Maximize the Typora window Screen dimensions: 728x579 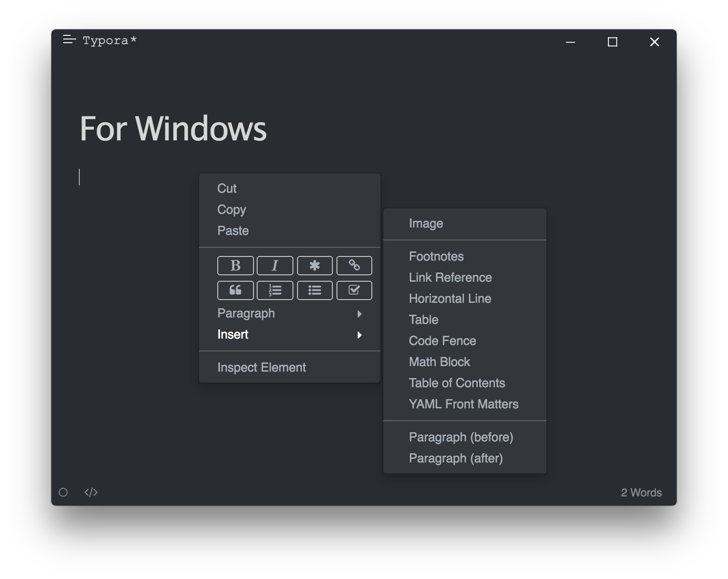coord(612,42)
